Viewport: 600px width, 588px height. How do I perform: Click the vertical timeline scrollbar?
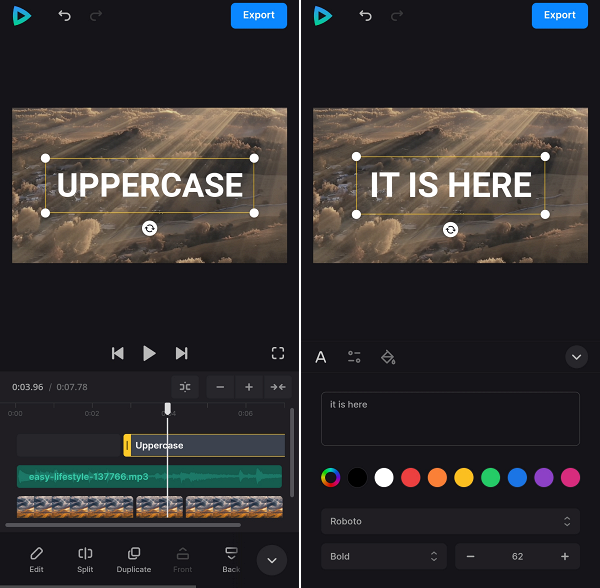(292, 453)
